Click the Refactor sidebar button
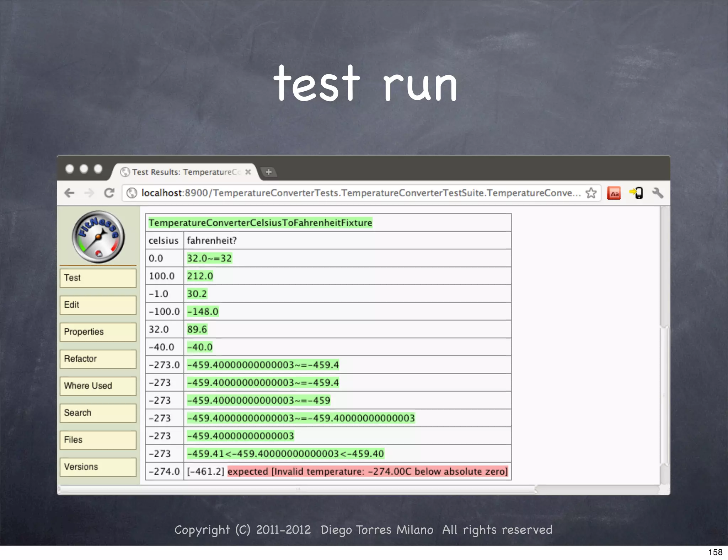 pyautogui.click(x=98, y=359)
